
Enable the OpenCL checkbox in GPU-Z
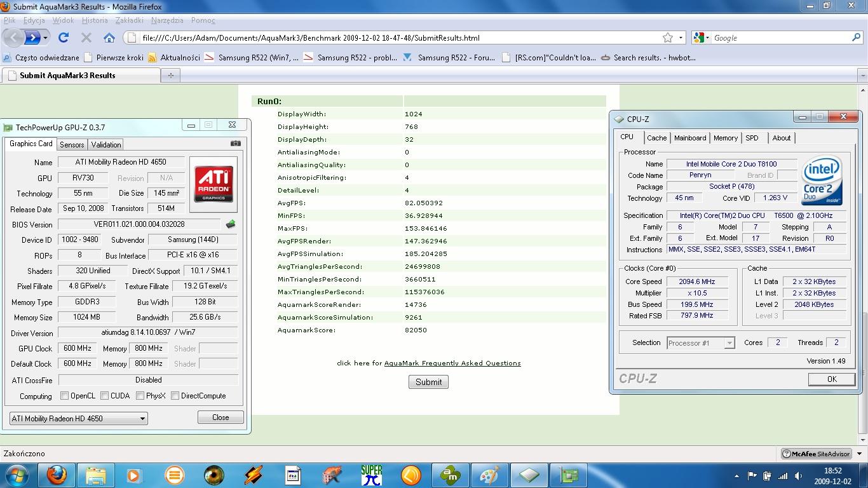(64, 396)
